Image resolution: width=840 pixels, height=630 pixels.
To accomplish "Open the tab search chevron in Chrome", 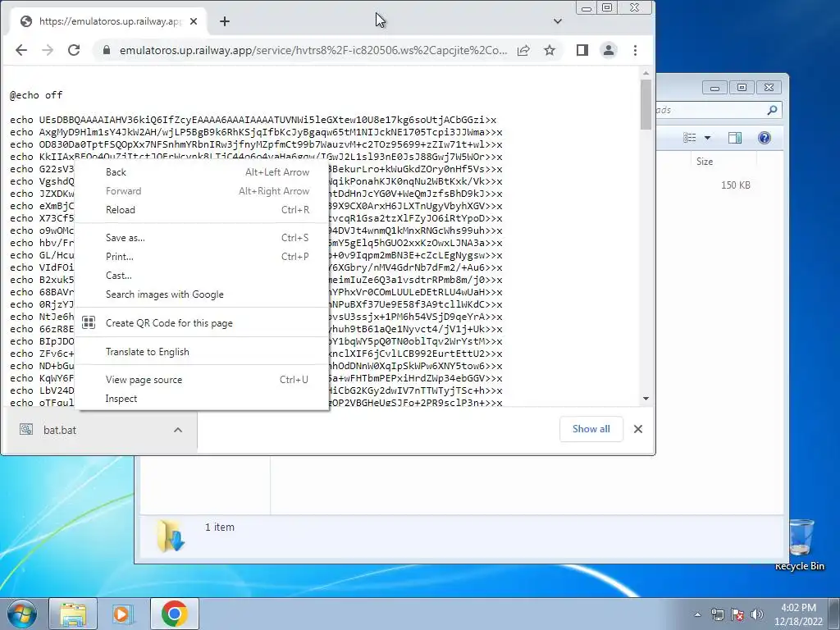I will tap(558, 21).
